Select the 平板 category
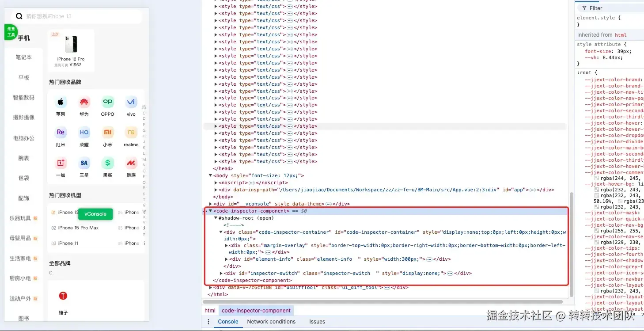Screen dimensions: 644x331 [x=24, y=78]
